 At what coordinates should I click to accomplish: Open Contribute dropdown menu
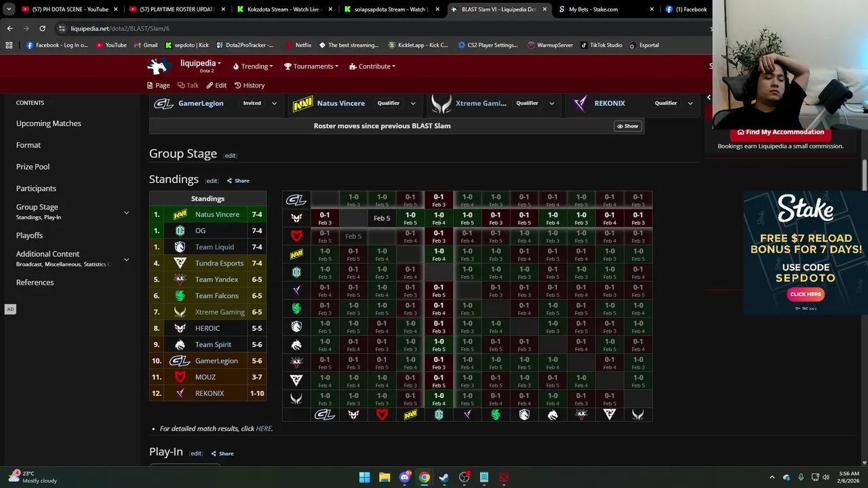pyautogui.click(x=372, y=66)
